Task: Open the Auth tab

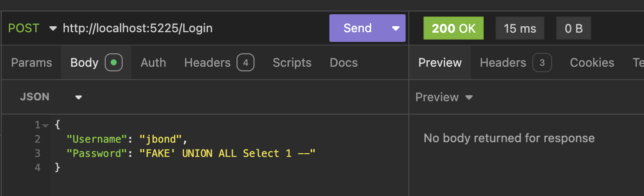Action: click(x=153, y=63)
